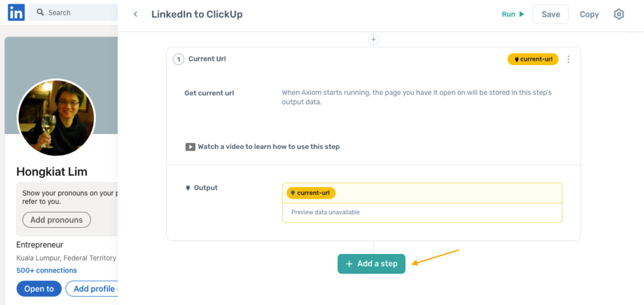Click the search magnifier icon
644x305 pixels.
[40, 12]
